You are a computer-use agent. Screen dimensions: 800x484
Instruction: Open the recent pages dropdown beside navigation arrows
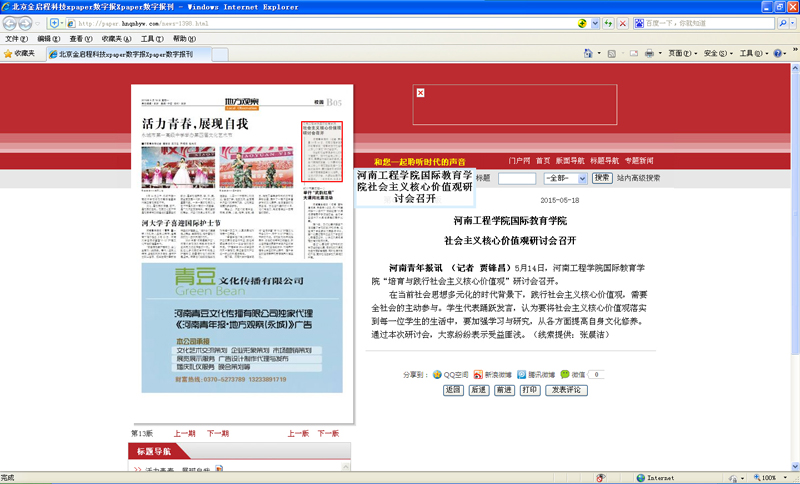37,23
